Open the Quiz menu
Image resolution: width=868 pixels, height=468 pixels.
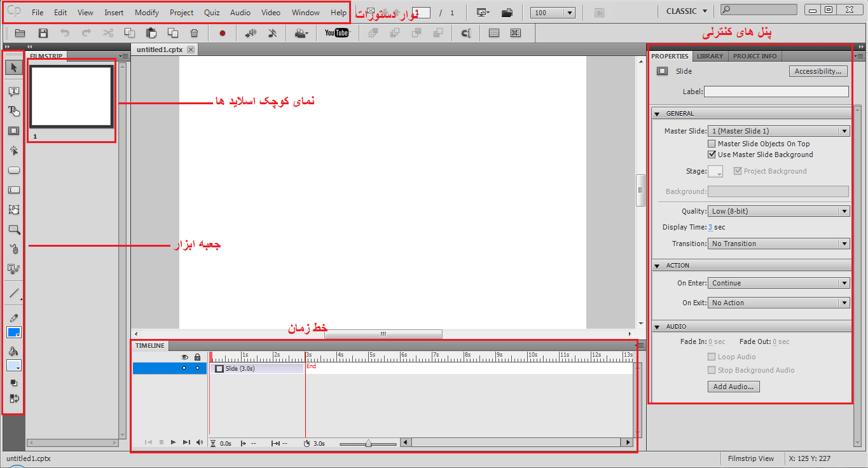(x=212, y=13)
